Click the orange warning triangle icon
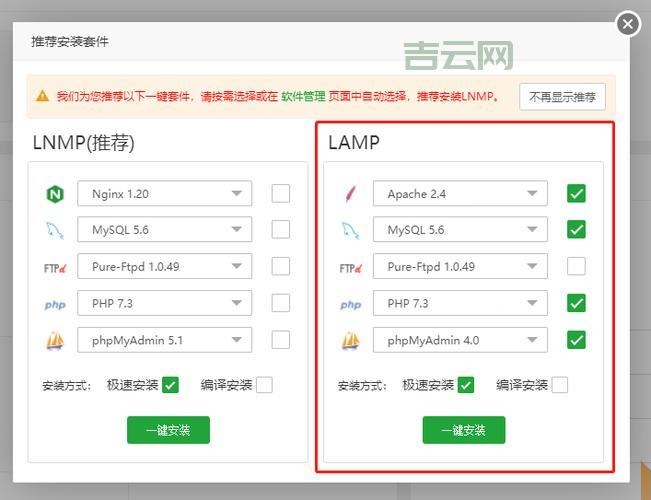 click(42, 96)
